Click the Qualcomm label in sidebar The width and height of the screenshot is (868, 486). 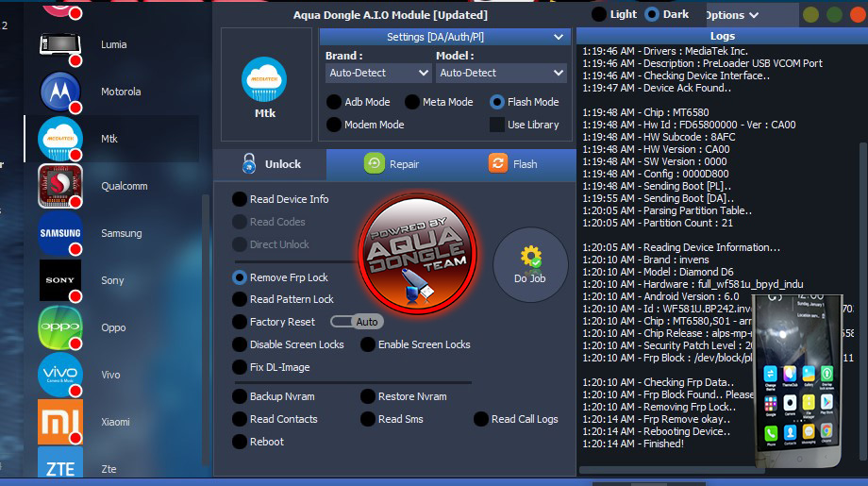[124, 186]
